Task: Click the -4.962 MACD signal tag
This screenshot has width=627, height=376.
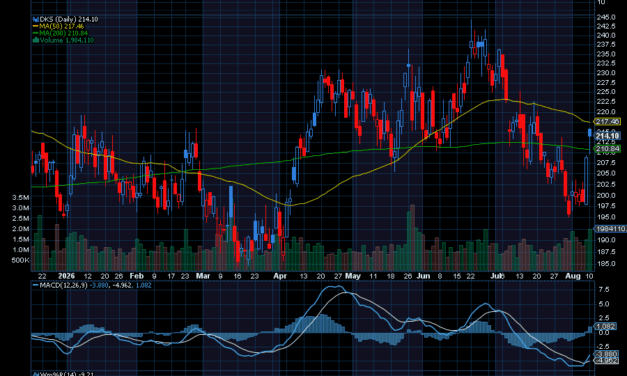Action: tap(607, 360)
